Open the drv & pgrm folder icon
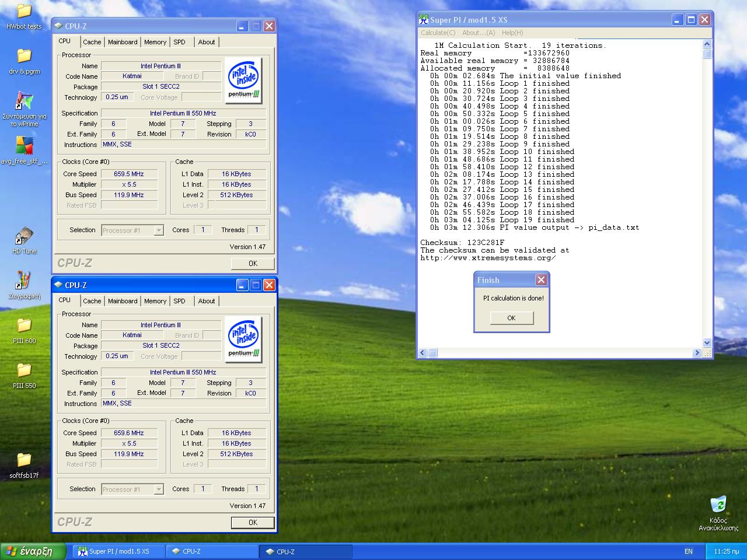Image resolution: width=747 pixels, height=560 pixels. point(24,56)
